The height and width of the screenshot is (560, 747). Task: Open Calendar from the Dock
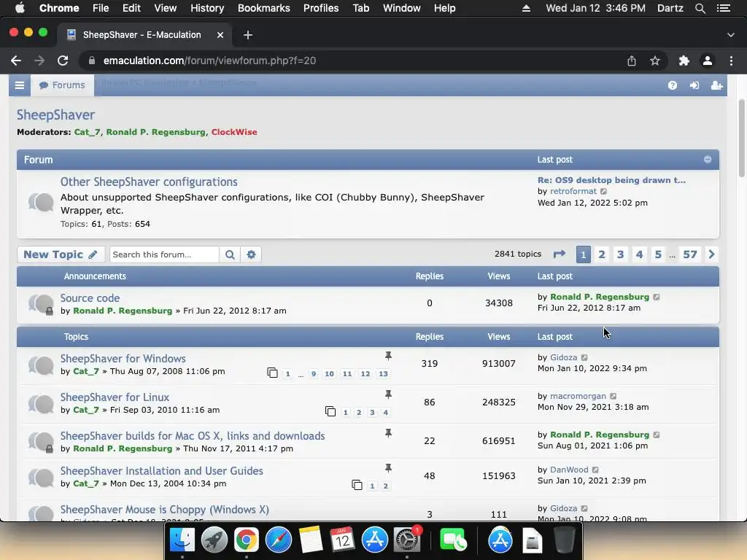(342, 540)
